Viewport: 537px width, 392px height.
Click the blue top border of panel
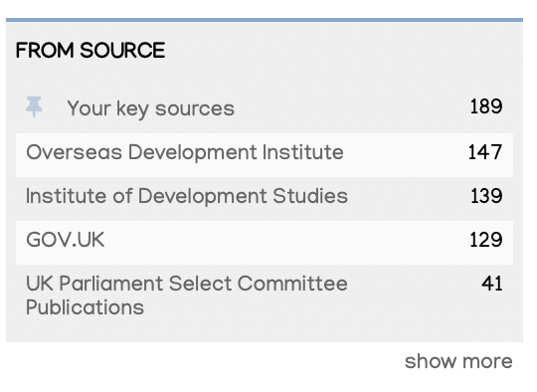click(x=265, y=20)
